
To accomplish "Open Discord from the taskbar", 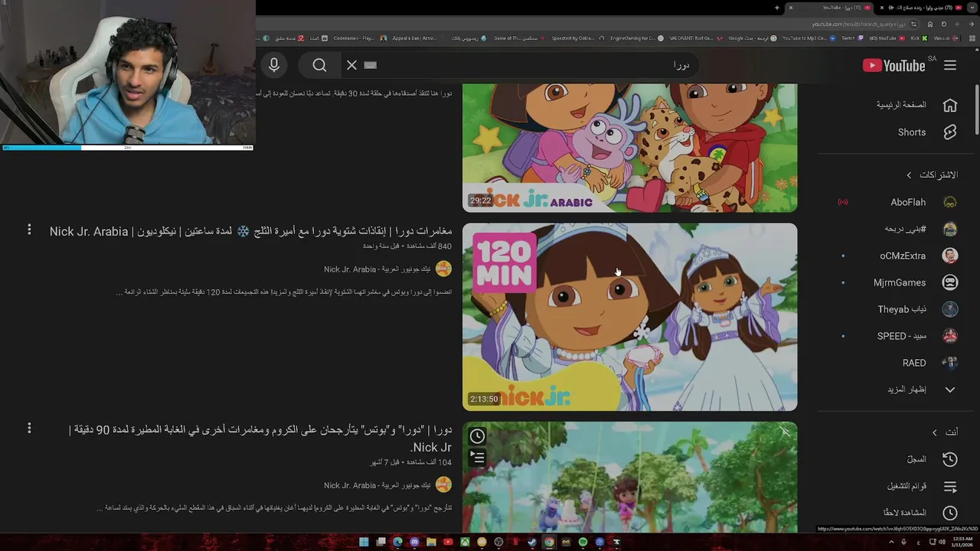I will click(x=415, y=542).
